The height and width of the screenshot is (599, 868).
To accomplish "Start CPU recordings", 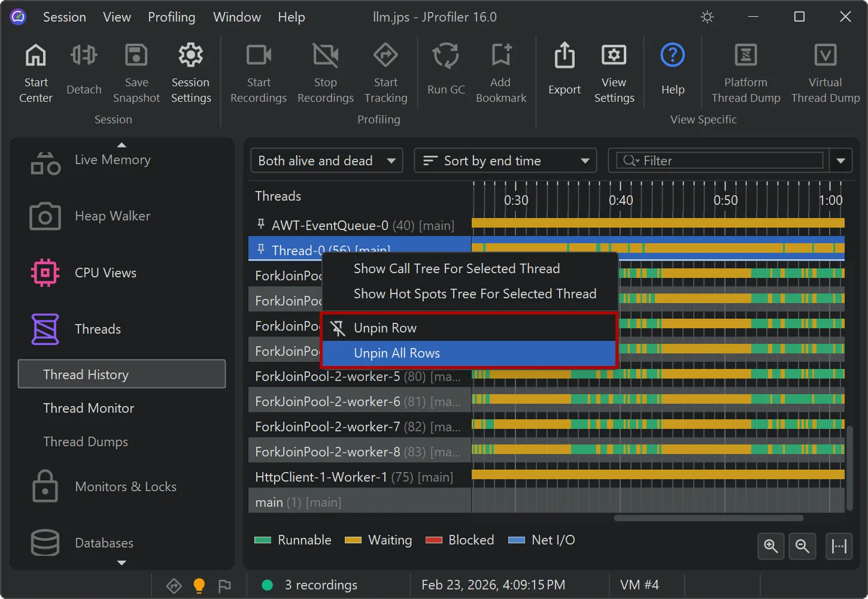I will click(x=258, y=72).
